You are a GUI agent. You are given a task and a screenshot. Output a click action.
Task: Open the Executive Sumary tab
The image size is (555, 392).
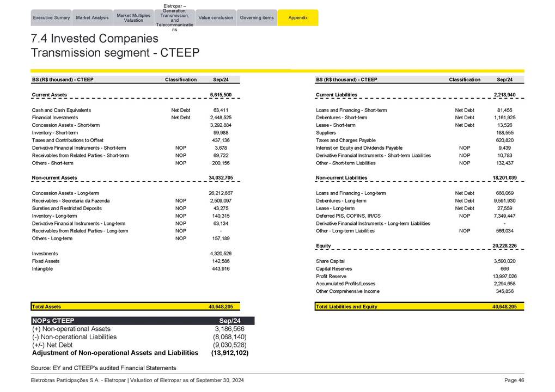[51, 17]
